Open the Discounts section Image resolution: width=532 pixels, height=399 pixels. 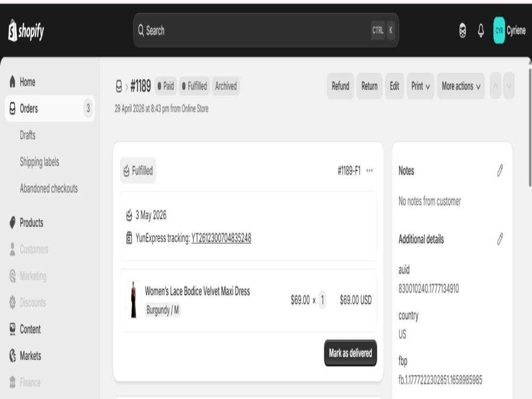(x=49, y=302)
